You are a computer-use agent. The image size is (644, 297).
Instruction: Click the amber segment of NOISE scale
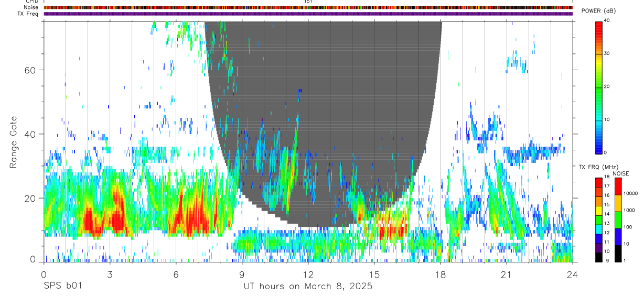(x=617, y=203)
